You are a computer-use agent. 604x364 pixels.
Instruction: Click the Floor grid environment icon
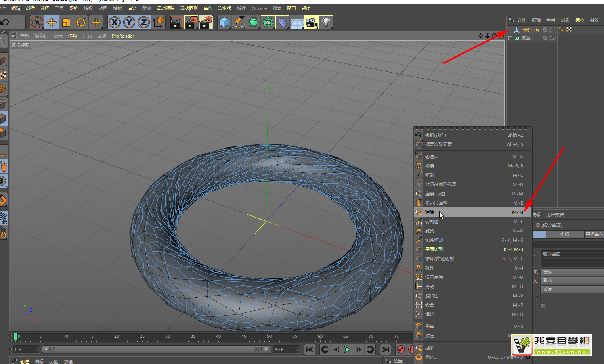point(297,22)
